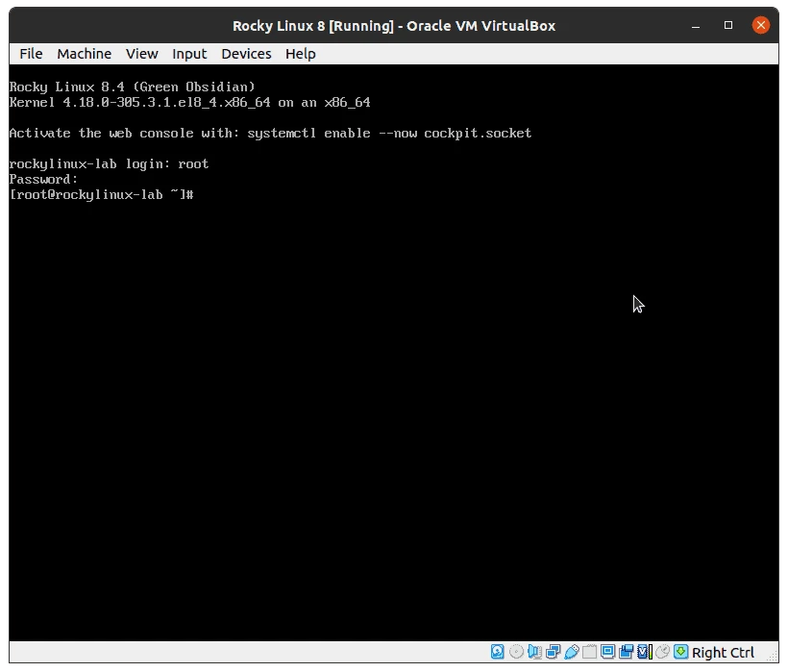Expand the Input menu
The height and width of the screenshot is (672, 788).
tap(189, 54)
